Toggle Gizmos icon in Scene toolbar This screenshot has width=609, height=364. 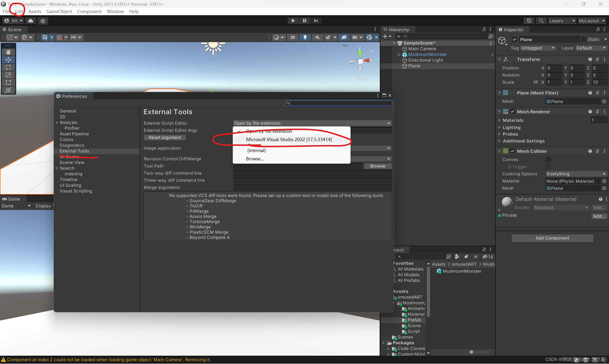pyautogui.click(x=369, y=37)
